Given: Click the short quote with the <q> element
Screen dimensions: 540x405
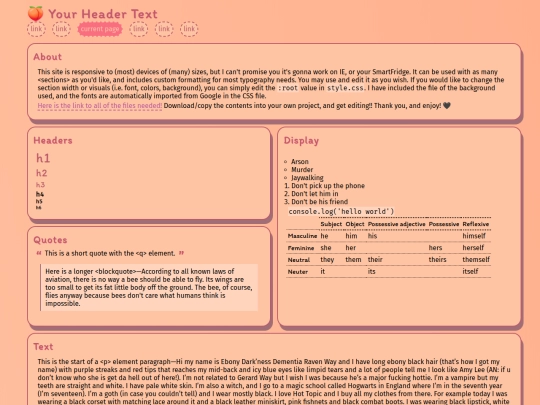Looking at the screenshot, I should 110,253.
